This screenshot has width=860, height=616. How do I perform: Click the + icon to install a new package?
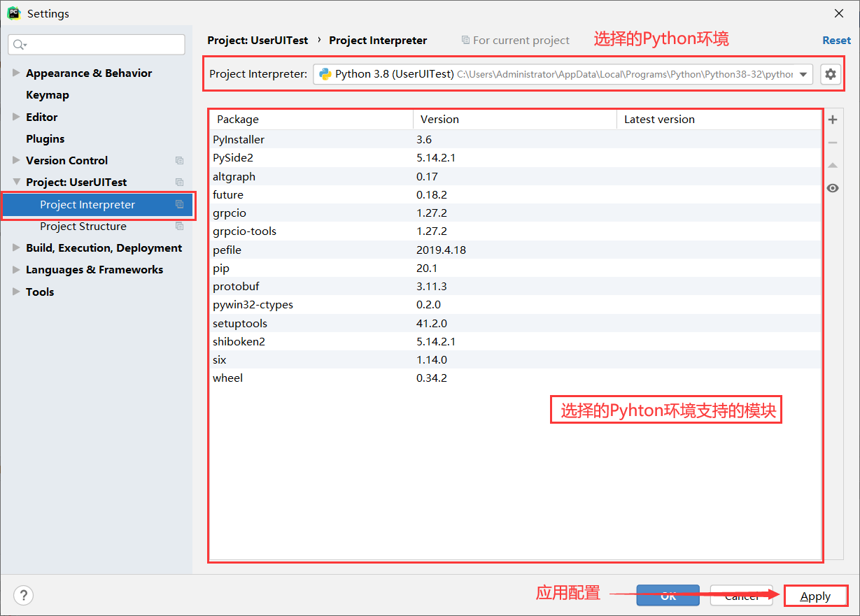832,119
